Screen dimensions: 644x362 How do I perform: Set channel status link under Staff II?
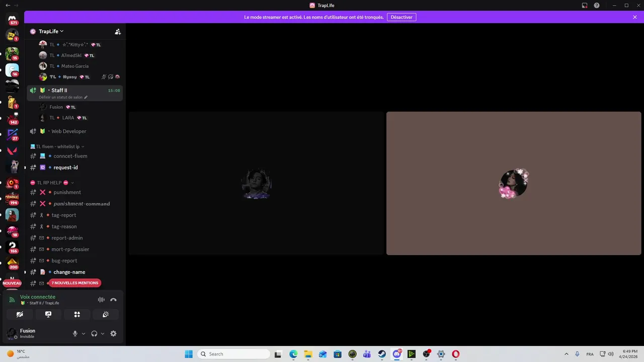click(63, 97)
